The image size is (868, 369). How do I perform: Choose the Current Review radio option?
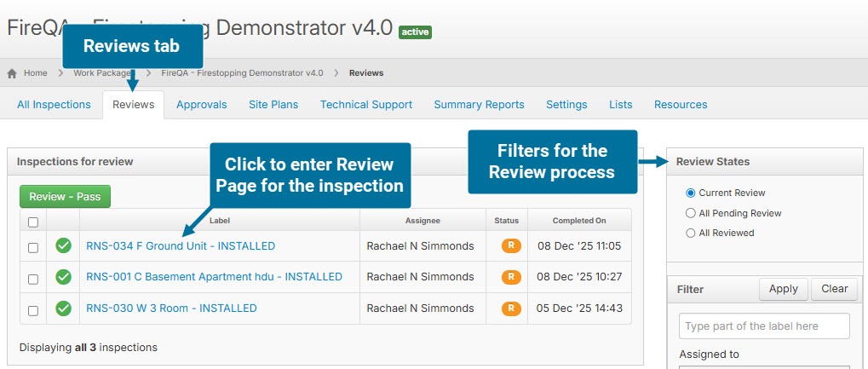691,193
